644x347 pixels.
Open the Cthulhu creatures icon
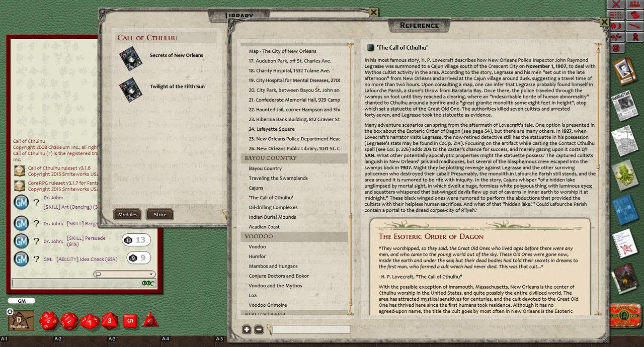click(x=624, y=175)
